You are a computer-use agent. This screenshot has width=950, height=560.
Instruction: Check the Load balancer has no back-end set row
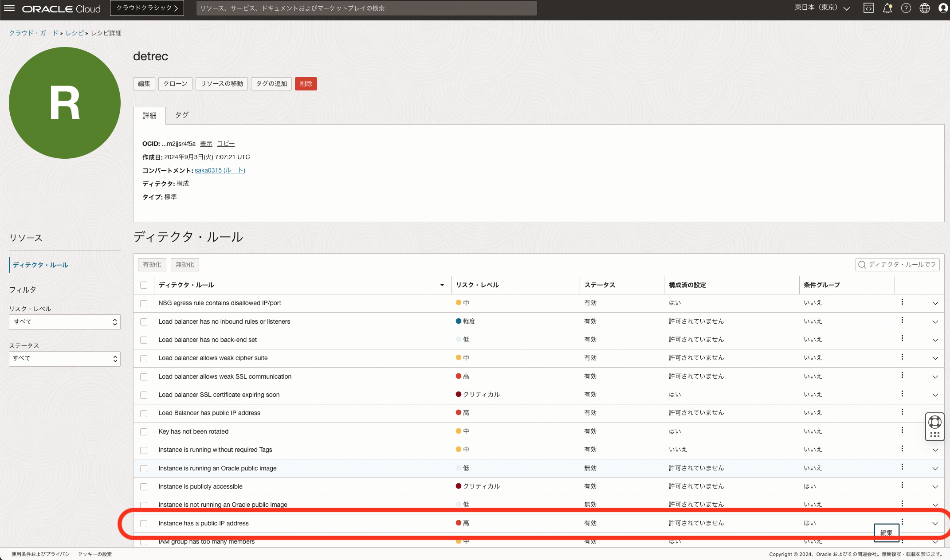143,340
